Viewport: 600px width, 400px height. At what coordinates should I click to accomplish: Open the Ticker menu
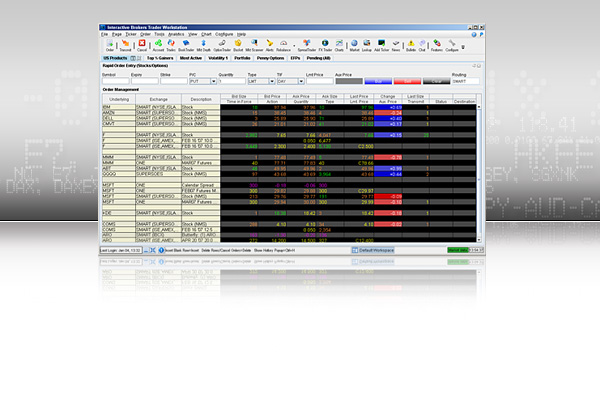(131, 34)
